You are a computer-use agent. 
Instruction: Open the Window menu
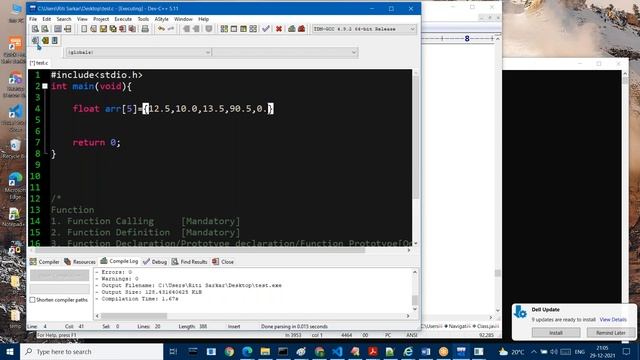[x=183, y=19]
